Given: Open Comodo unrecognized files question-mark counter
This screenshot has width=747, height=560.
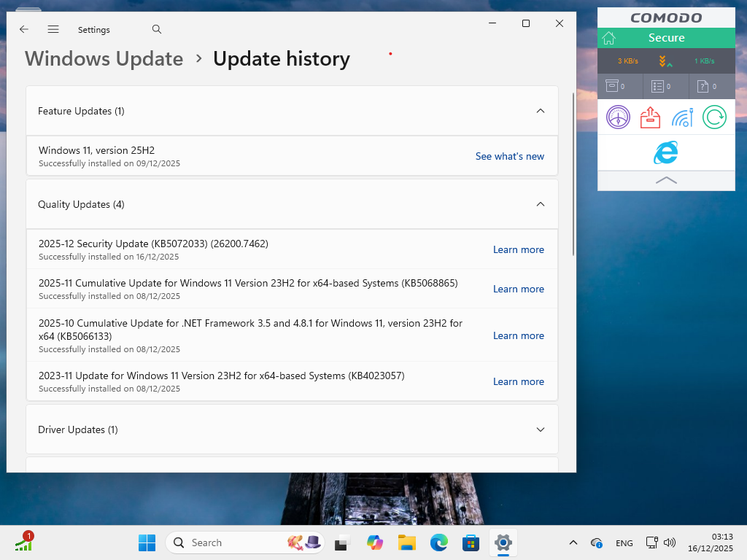Looking at the screenshot, I should point(706,86).
